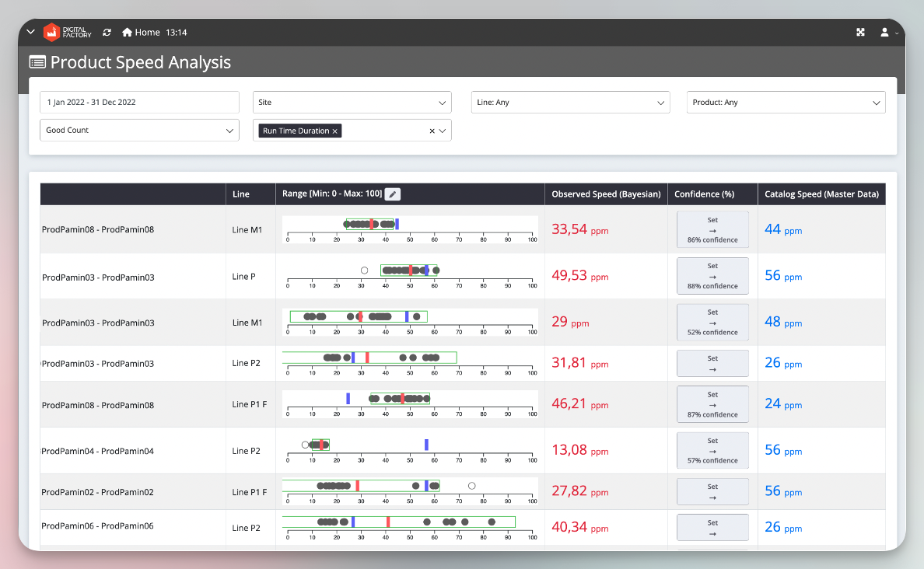Click the date range input field
This screenshot has height=569, width=924.
point(139,103)
